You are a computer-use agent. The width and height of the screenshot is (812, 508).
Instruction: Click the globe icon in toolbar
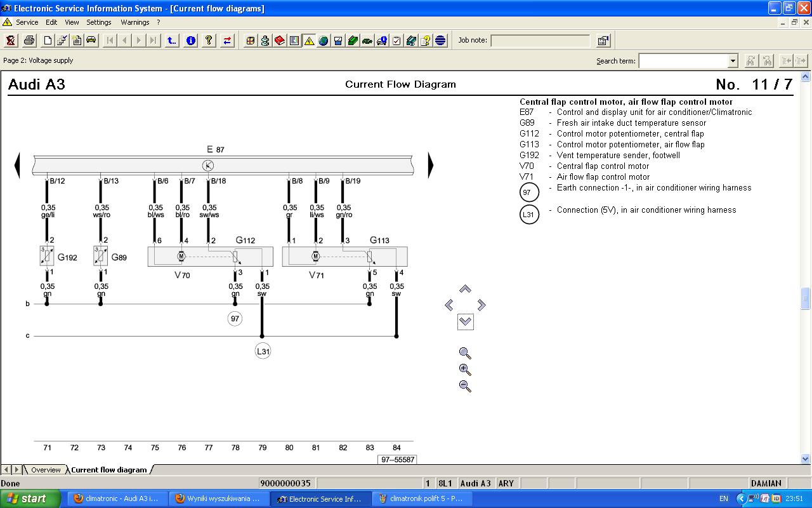coord(324,41)
